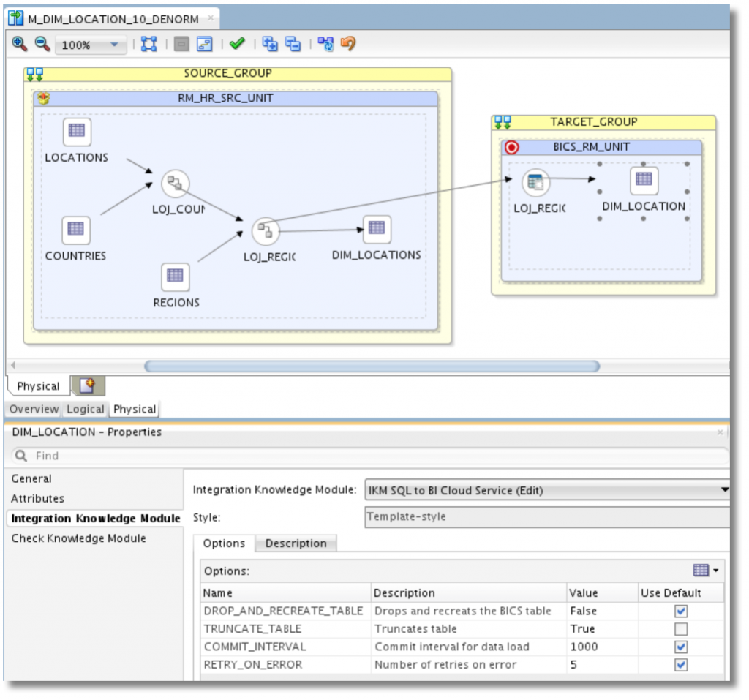This screenshot has height=700, width=749.
Task: Select the COUNTRIES table node
Action: [75, 230]
